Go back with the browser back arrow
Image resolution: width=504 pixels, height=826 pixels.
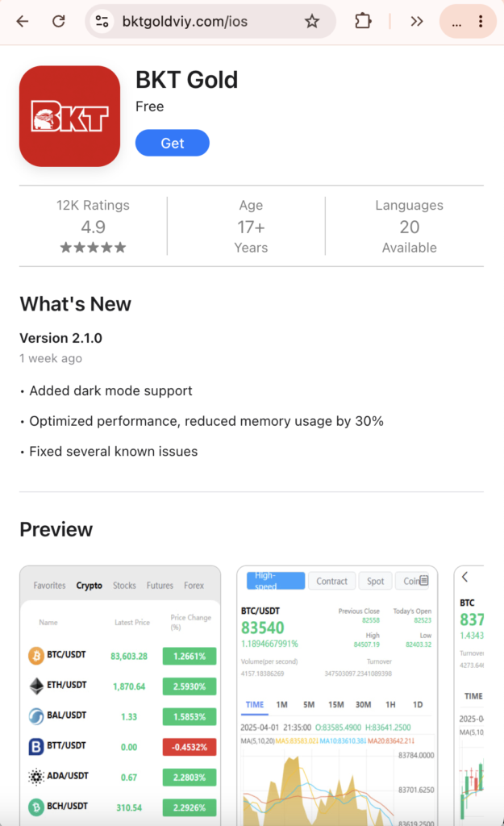(22, 21)
